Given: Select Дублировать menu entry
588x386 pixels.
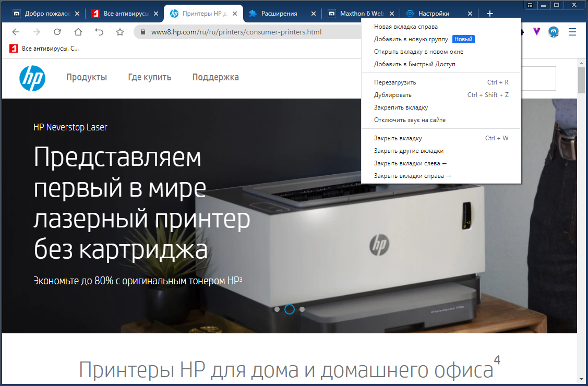Looking at the screenshot, I should pyautogui.click(x=441, y=95).
